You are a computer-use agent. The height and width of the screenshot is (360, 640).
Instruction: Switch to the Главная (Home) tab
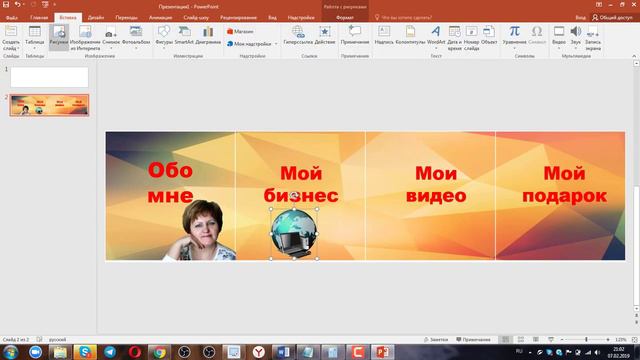click(39, 18)
